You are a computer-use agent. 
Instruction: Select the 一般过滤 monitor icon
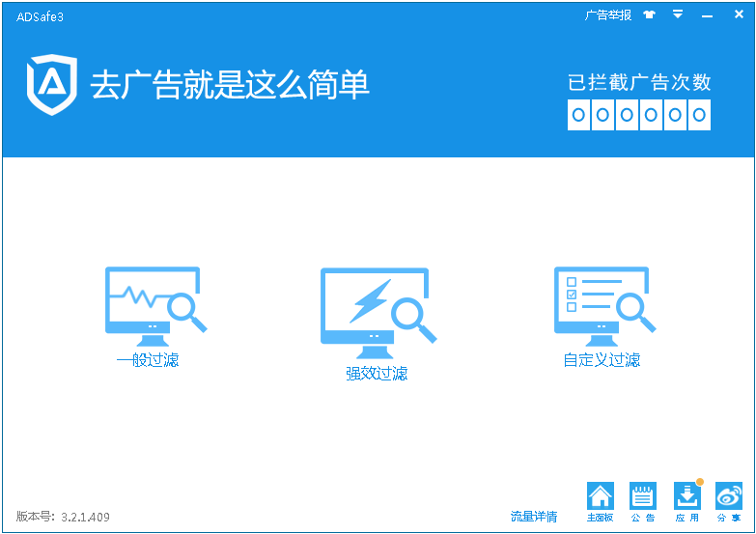tap(155, 306)
